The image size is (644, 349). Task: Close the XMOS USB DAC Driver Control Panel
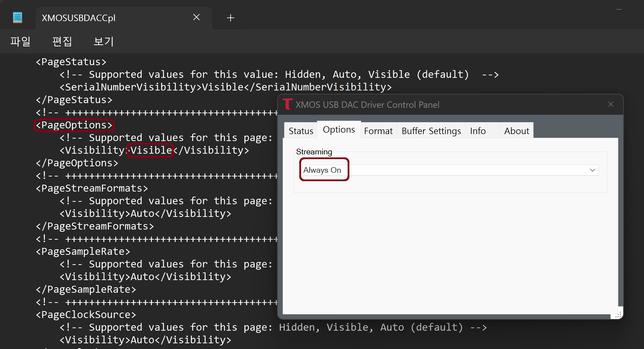611,104
